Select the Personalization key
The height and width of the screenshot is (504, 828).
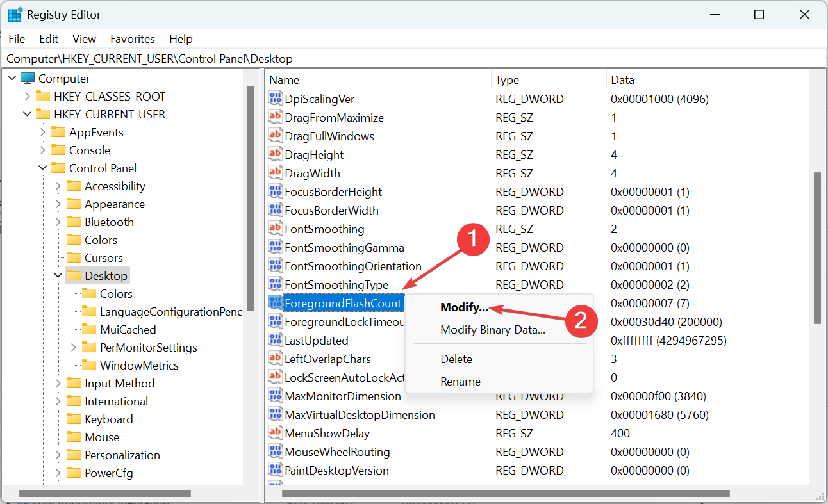(x=122, y=455)
